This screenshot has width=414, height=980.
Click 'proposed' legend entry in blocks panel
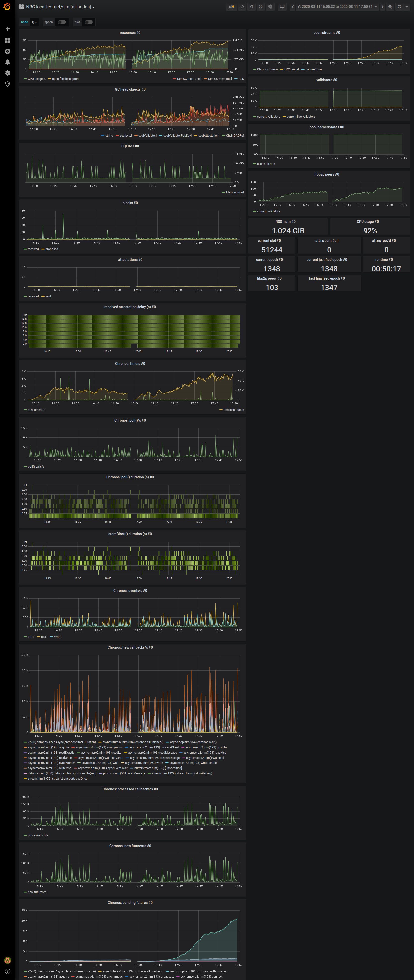[x=52, y=249]
